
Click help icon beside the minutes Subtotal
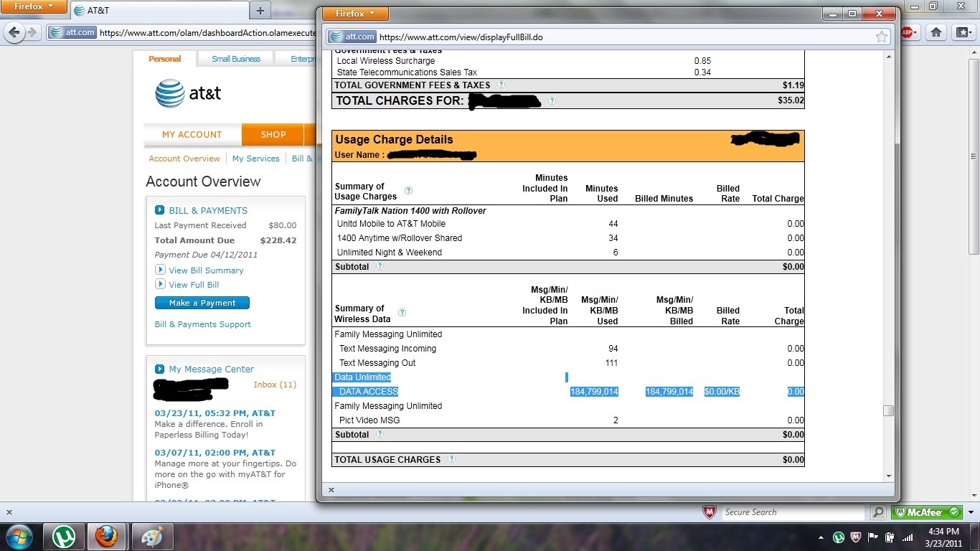[x=380, y=266]
